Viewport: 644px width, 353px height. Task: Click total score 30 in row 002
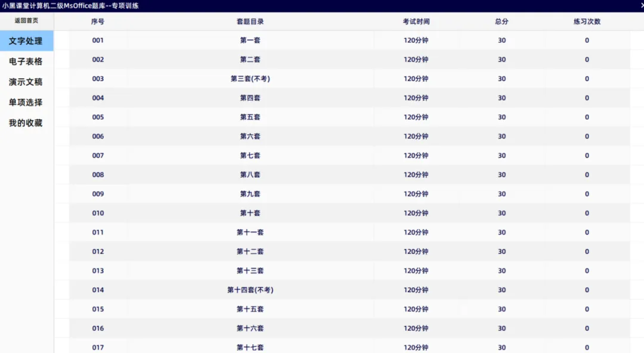pos(501,59)
